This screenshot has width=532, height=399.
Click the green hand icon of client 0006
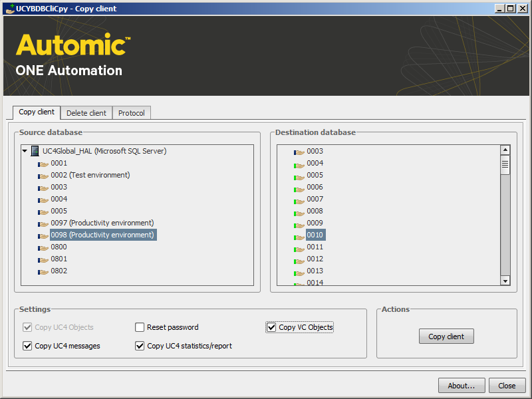[299, 188]
